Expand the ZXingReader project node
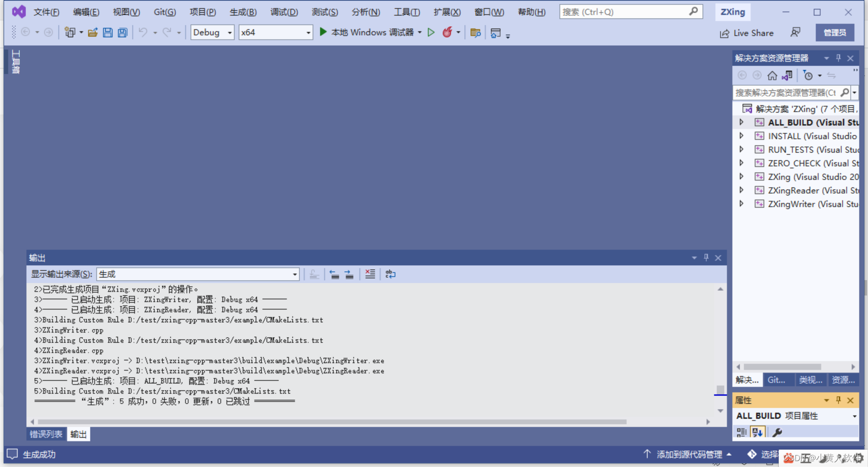 pos(741,190)
